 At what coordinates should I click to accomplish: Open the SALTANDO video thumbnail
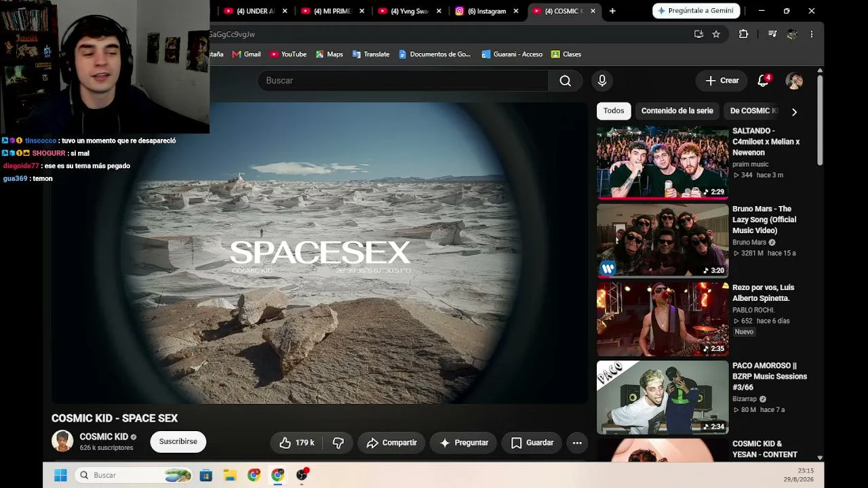click(x=663, y=162)
